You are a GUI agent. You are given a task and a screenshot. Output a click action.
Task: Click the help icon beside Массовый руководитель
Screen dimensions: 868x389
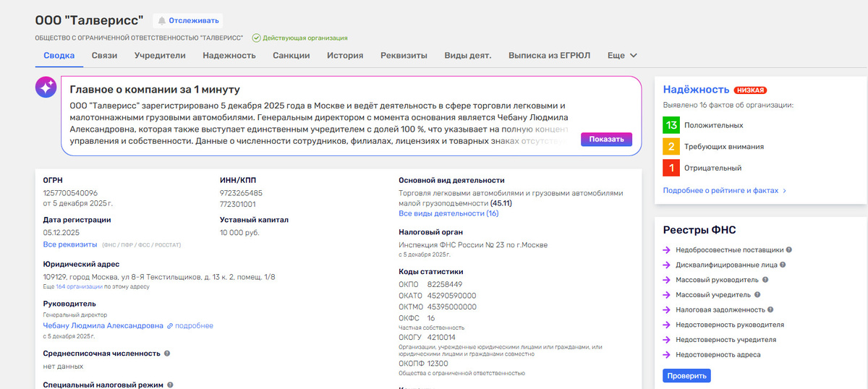click(765, 279)
